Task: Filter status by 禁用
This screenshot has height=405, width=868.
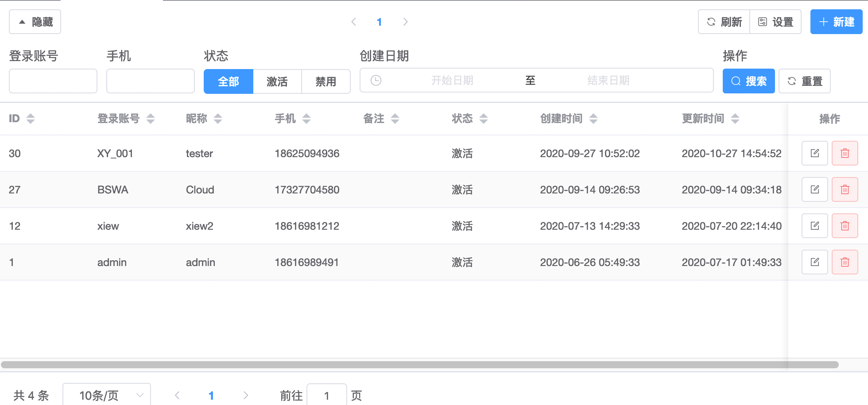Action: pyautogui.click(x=326, y=81)
